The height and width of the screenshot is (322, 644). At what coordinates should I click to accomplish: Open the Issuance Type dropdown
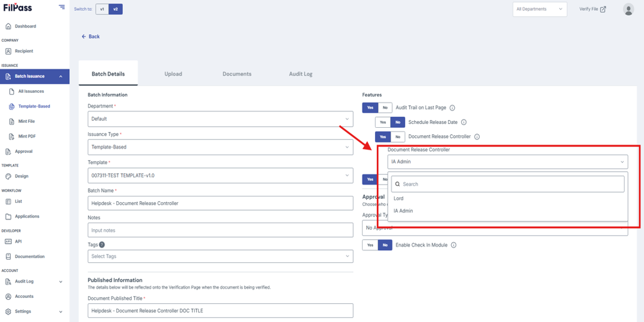(x=221, y=147)
